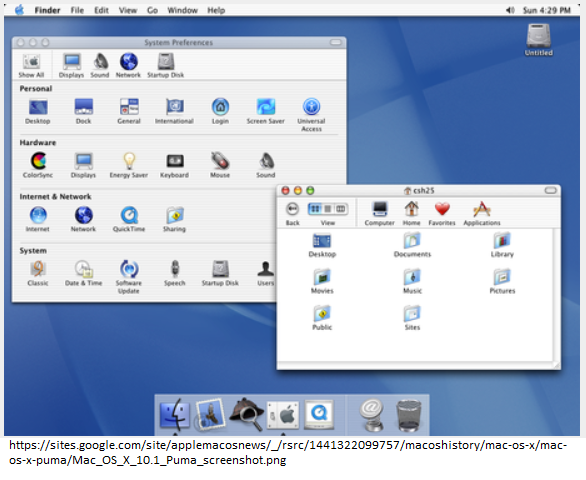Viewport: 586px width, 480px height.
Task: Open Universal Access preferences
Action: (x=311, y=115)
